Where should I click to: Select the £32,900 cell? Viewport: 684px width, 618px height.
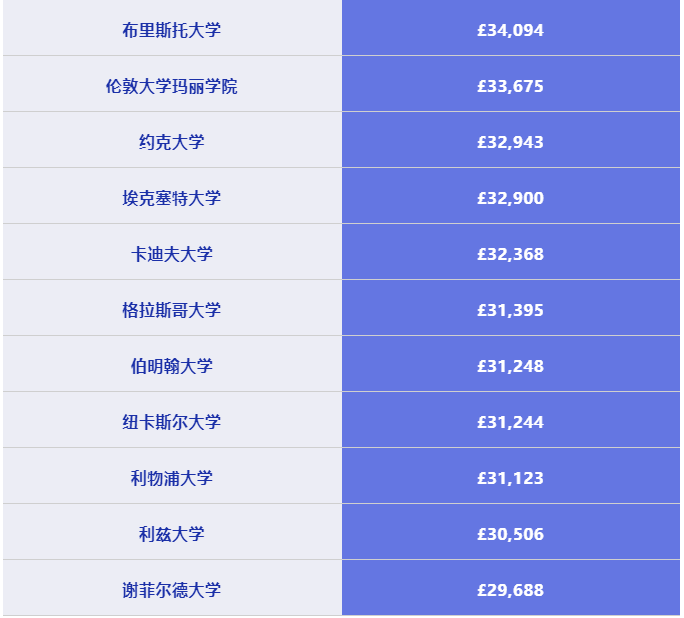pyautogui.click(x=510, y=198)
